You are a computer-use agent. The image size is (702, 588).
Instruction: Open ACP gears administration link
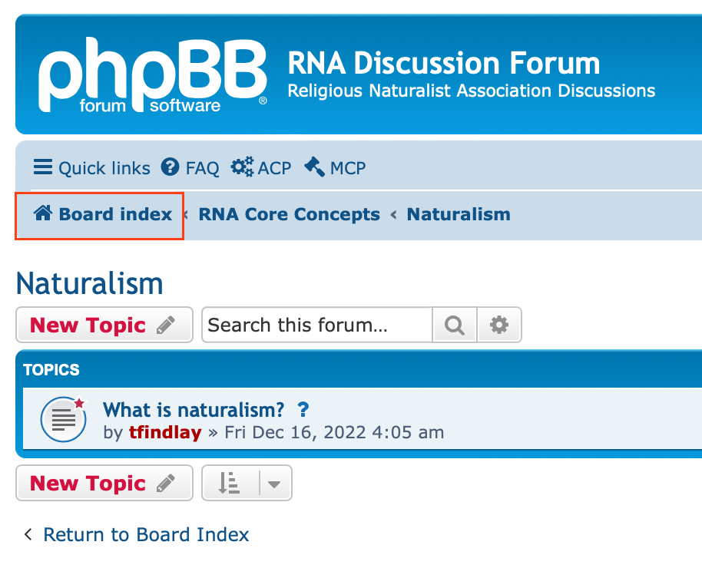pyautogui.click(x=261, y=167)
